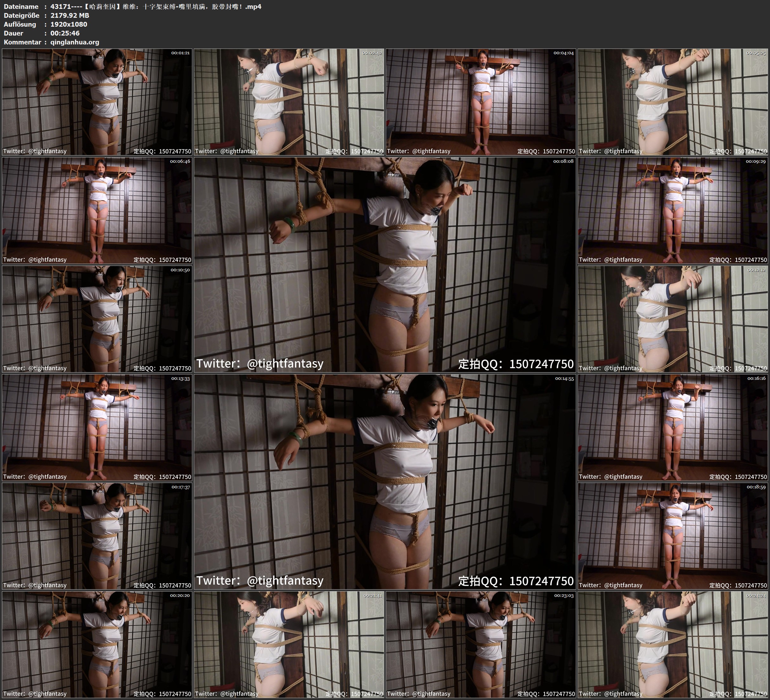Select the thumbnail timestamped 00:18:59
Image resolution: width=770 pixels, height=700 pixels.
673,536
